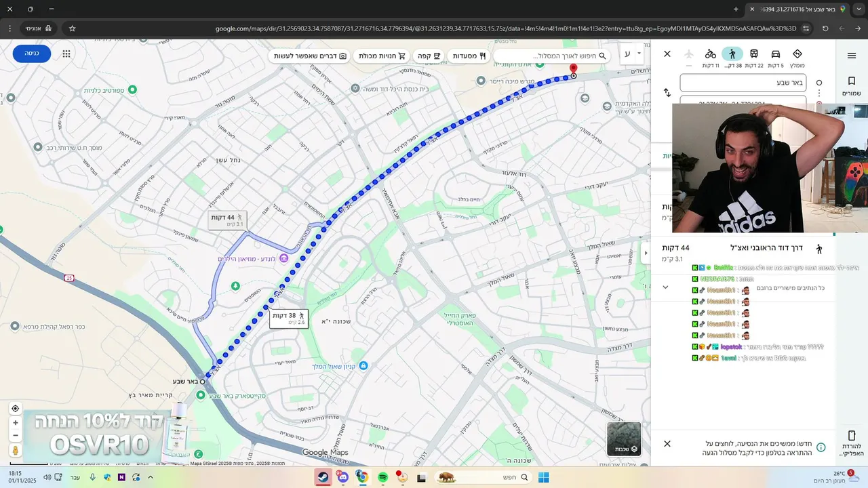Click the blue sign-in (כניסה) button
Screen dimensions: 868x488
coord(32,54)
